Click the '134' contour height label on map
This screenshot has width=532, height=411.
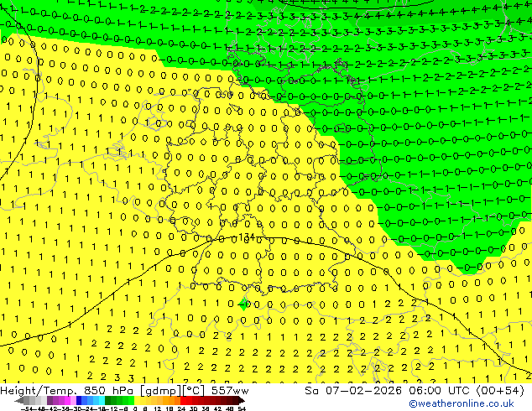coord(247,237)
